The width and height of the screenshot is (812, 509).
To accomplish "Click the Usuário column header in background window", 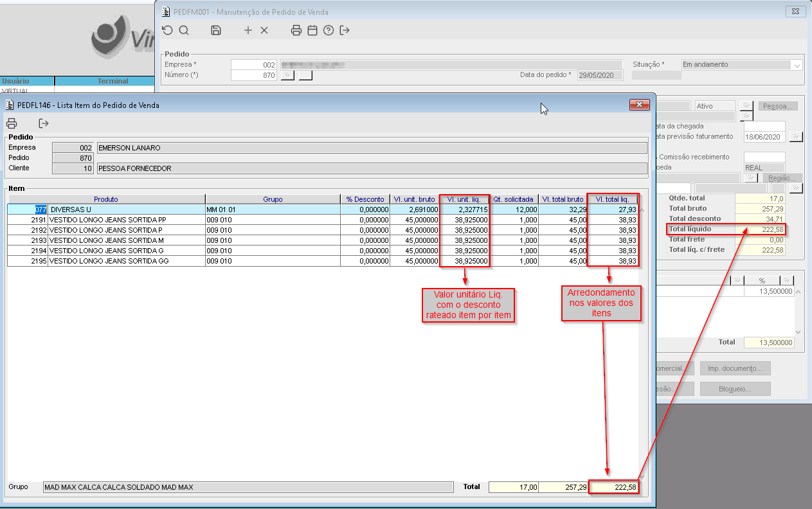I will pos(27,81).
